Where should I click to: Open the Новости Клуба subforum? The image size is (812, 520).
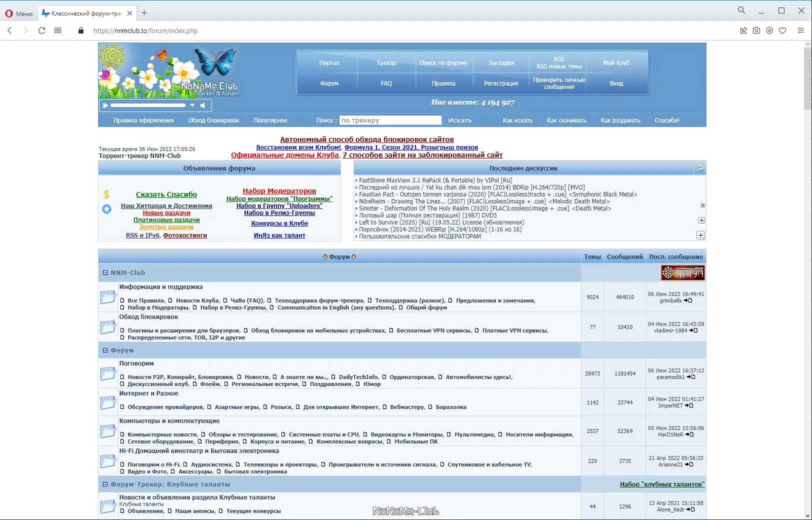coord(197,300)
